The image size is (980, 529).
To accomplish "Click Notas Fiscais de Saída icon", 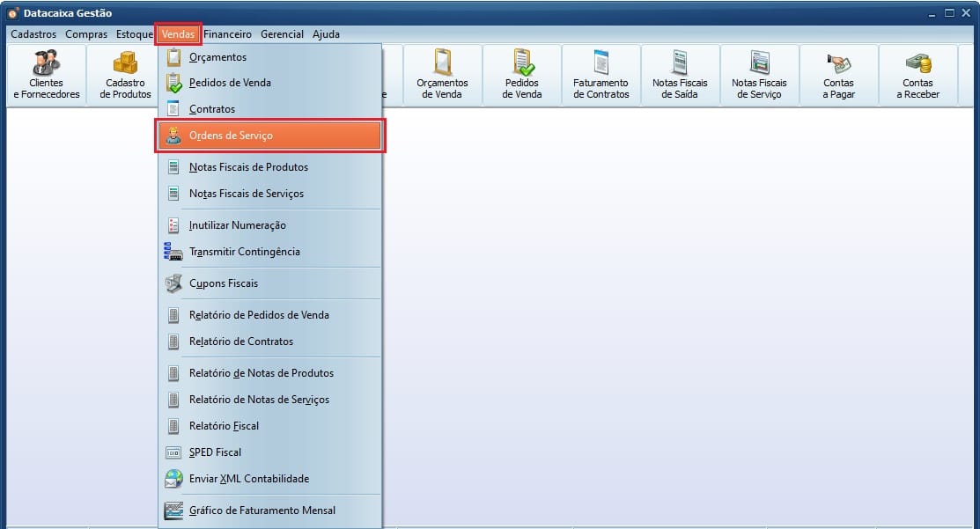I will tap(680, 74).
